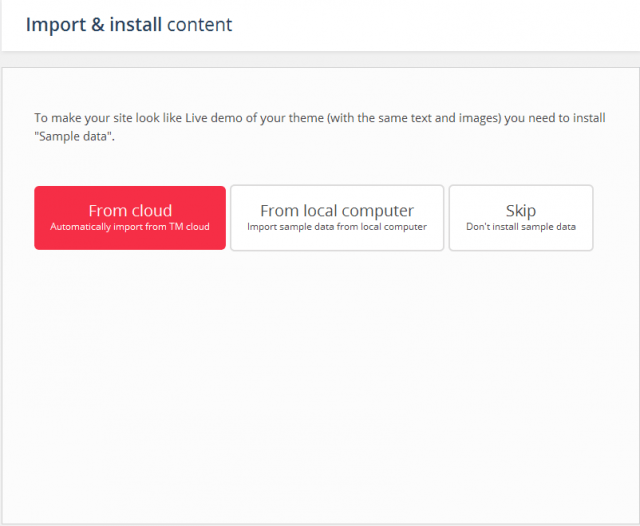Click 'To make your site look like' text

pos(110,118)
